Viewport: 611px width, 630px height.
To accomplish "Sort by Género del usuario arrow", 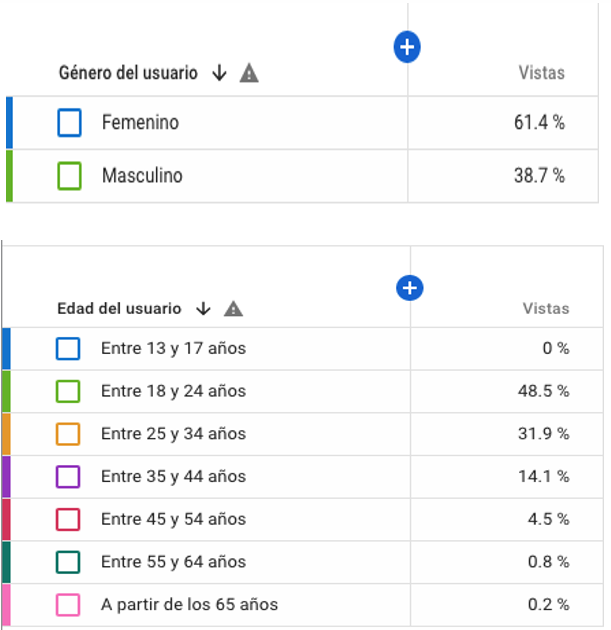I will tap(220, 73).
